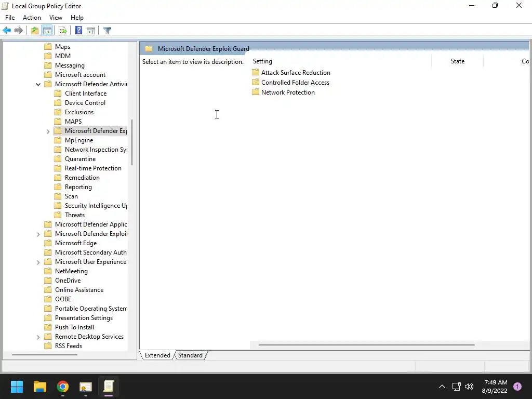532x399 pixels.
Task: Click the Export List toolbar icon
Action: [x=63, y=31]
